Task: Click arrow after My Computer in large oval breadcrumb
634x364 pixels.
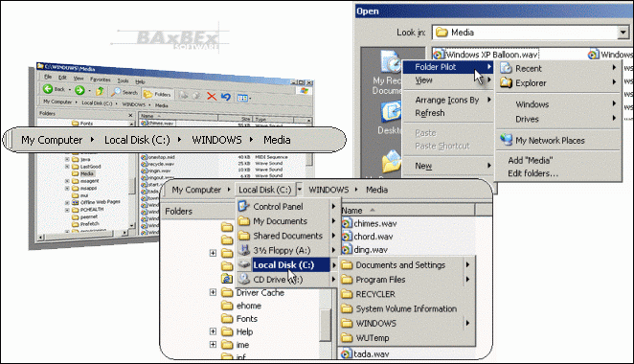Action: coord(92,140)
